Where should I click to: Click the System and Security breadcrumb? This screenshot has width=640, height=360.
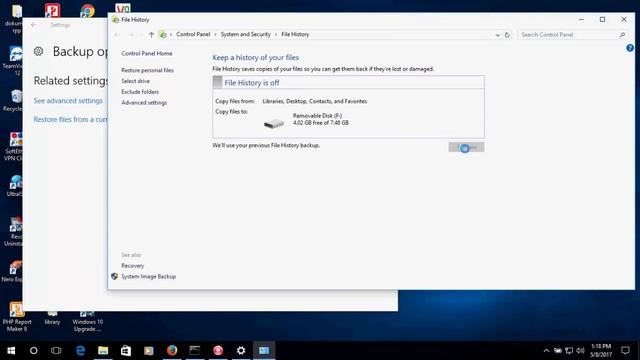[246, 35]
